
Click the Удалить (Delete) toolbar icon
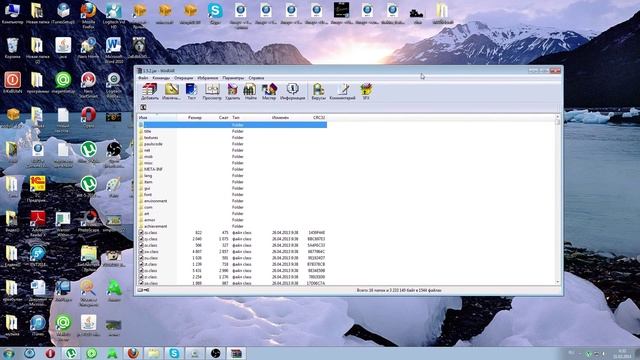point(233,91)
